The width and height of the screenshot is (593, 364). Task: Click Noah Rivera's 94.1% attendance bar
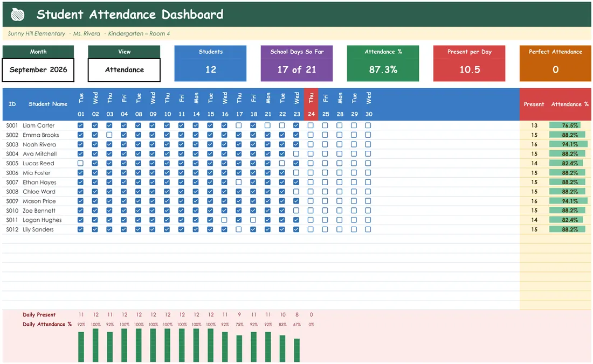[568, 144]
